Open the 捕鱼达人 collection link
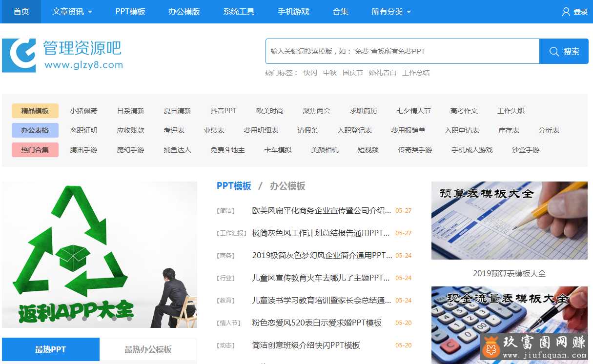 pos(177,150)
